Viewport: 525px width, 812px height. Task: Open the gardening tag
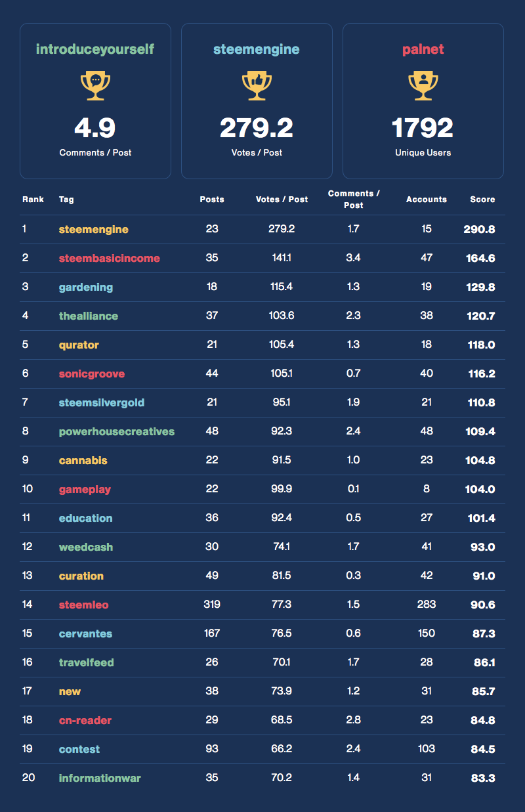(86, 287)
